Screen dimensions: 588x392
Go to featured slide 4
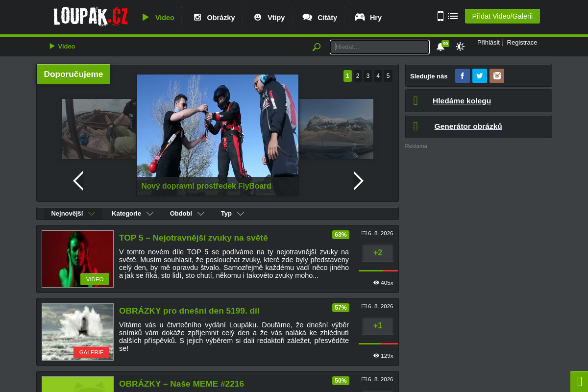pyautogui.click(x=378, y=76)
